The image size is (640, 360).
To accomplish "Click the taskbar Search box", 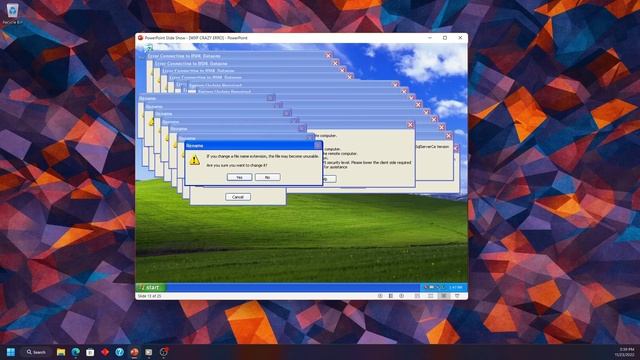I will tap(36, 352).
